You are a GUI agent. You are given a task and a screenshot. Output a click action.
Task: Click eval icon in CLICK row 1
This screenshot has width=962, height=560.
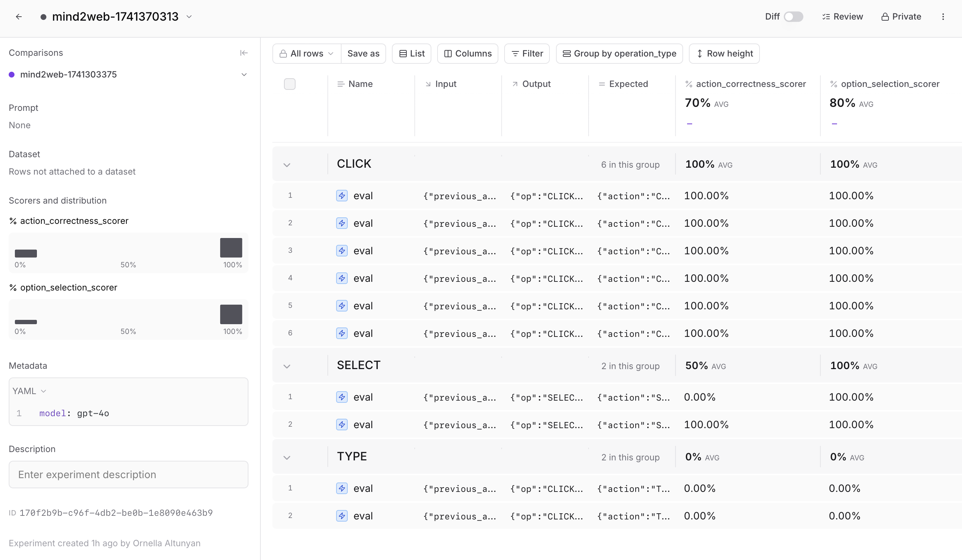pyautogui.click(x=342, y=196)
